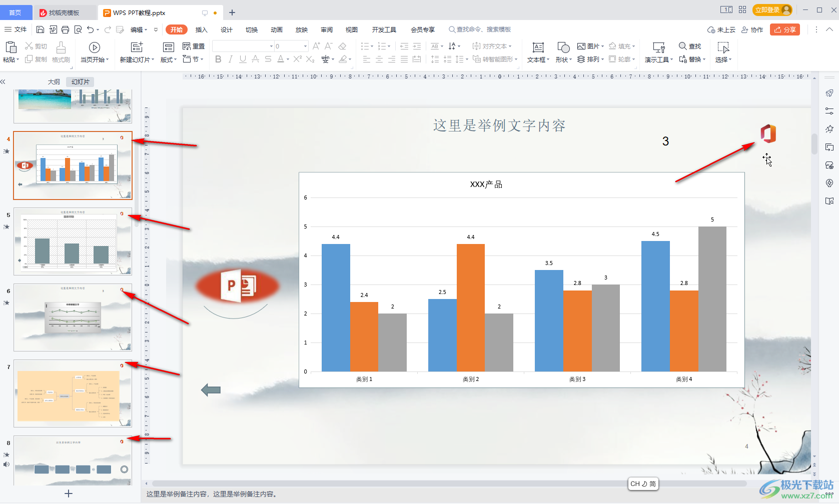
Task: Click the Paste clipboard icon
Action: click(10, 47)
